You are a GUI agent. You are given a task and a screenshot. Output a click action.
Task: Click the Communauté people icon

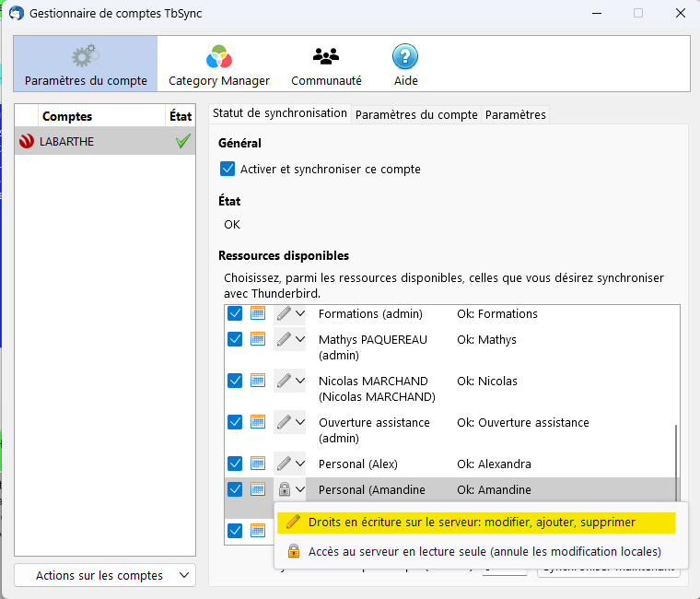pyautogui.click(x=326, y=57)
